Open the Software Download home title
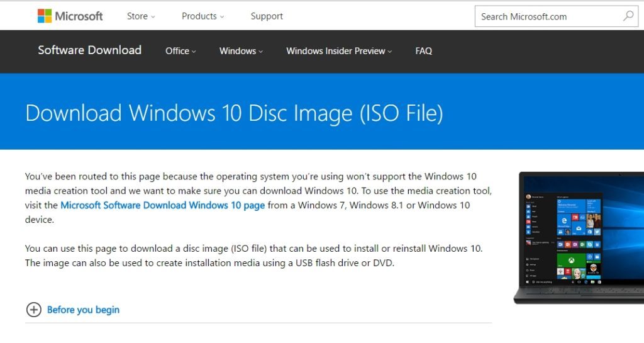644x343 pixels. [89, 50]
